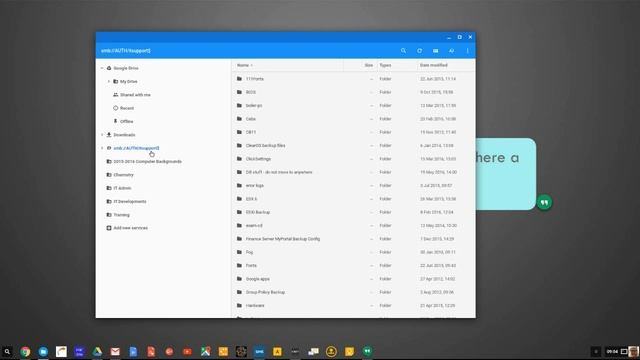Select Downloads in the sidebar
The height and width of the screenshot is (360, 640).
pos(124,135)
